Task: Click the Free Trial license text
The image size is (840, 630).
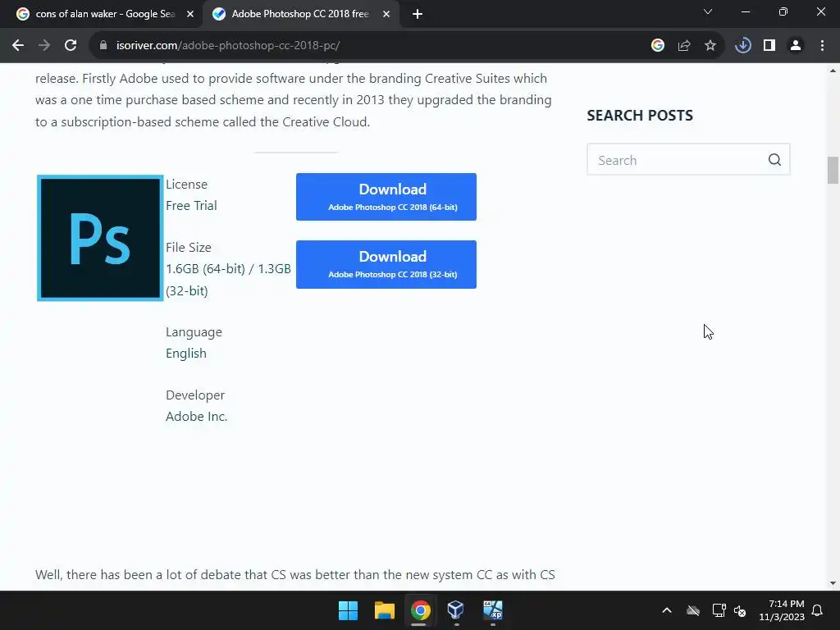Action: coord(191,206)
